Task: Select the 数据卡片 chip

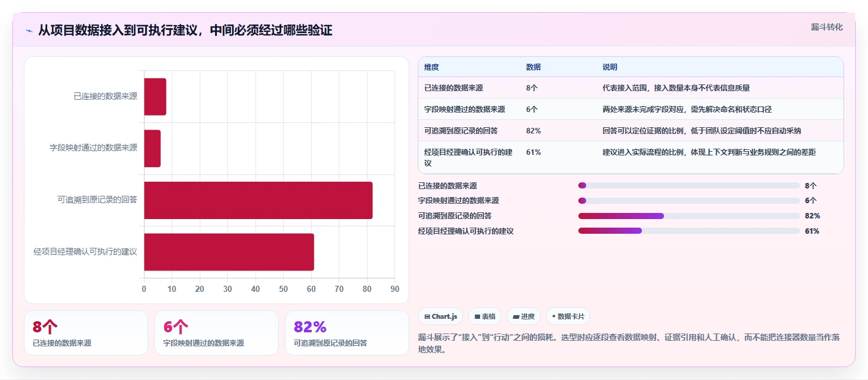Action: pos(568,316)
